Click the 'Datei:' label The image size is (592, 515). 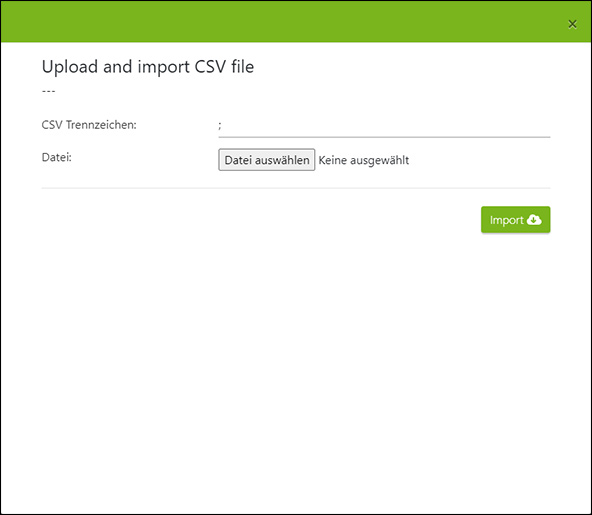click(56, 157)
